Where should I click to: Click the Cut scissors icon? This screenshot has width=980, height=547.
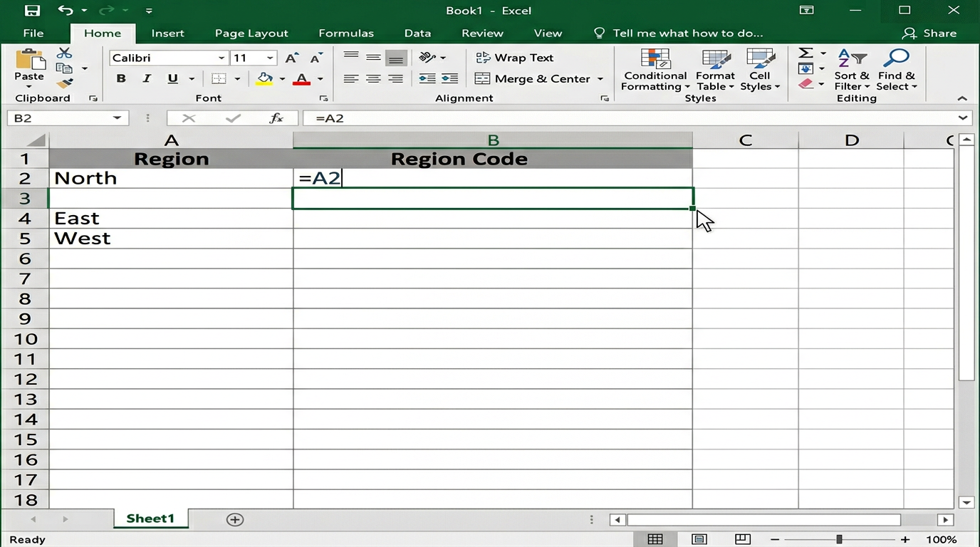(x=64, y=53)
